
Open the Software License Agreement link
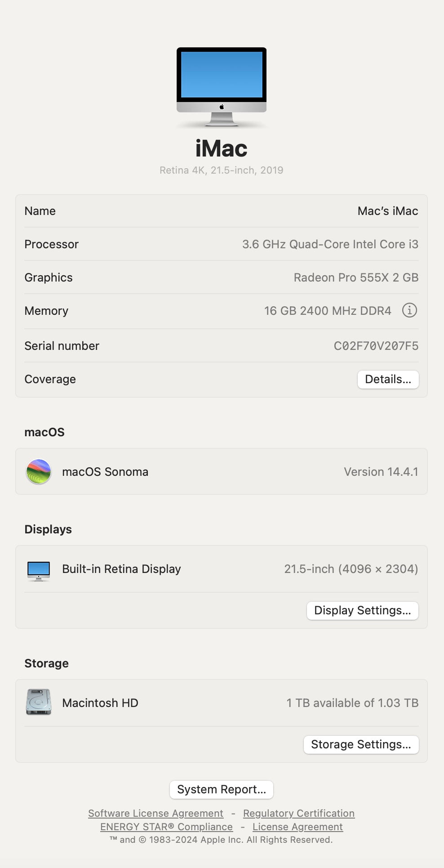(x=155, y=813)
